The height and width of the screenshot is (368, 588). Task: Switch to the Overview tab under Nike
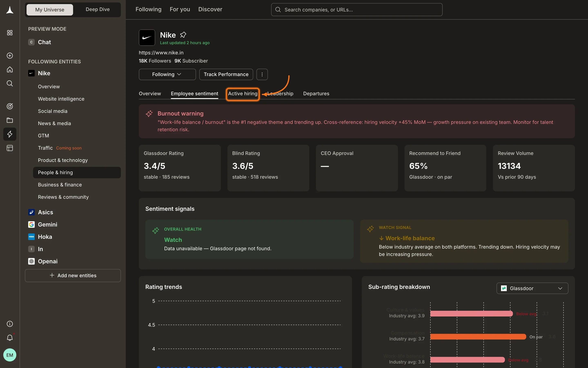(150, 93)
